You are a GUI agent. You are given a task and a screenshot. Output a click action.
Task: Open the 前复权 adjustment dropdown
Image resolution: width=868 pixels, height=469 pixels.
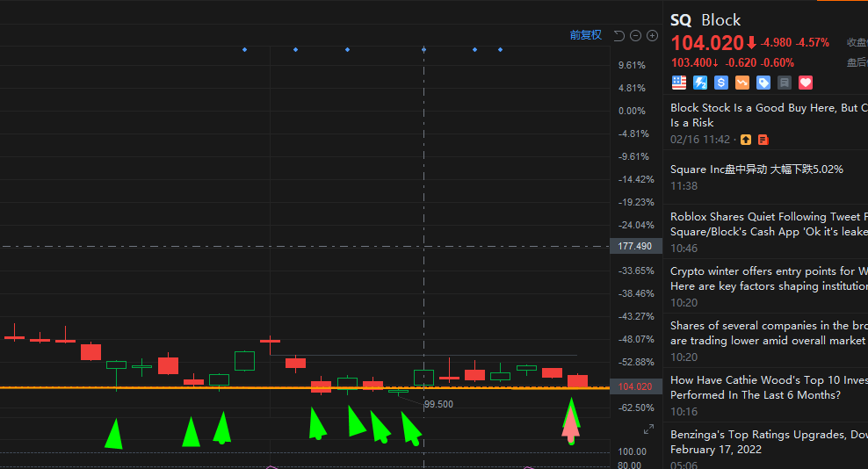click(x=586, y=35)
